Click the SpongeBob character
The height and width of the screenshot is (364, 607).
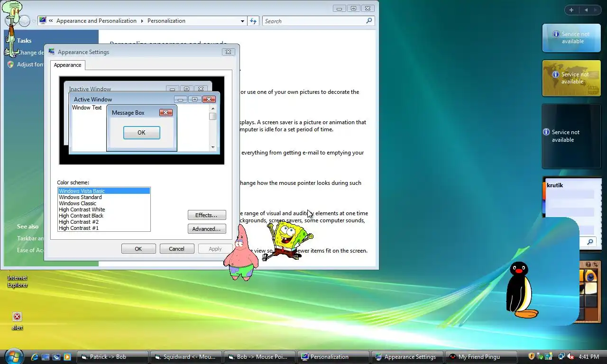coord(288,240)
